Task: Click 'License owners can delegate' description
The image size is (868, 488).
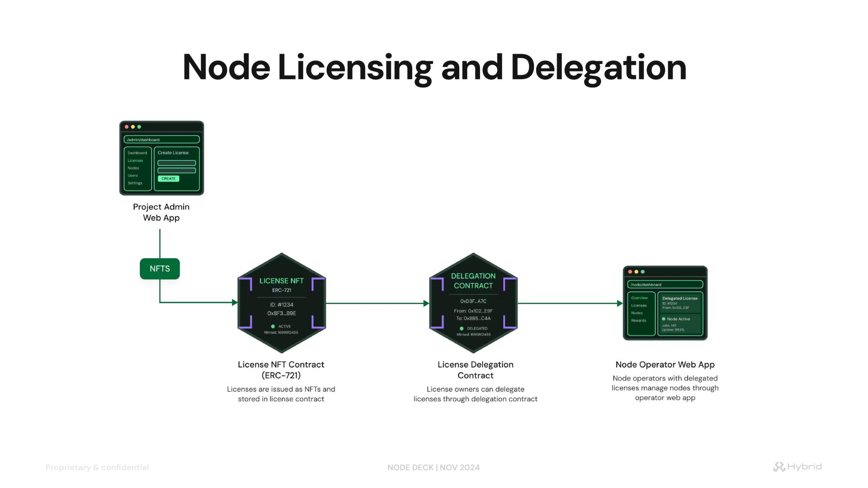Action: pyautogui.click(x=475, y=394)
